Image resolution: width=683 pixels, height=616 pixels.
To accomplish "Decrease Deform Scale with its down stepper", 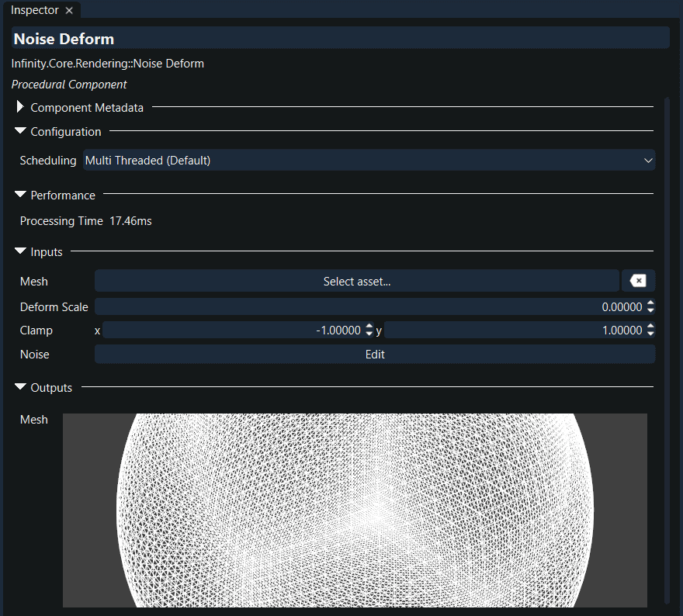I will click(x=650, y=310).
